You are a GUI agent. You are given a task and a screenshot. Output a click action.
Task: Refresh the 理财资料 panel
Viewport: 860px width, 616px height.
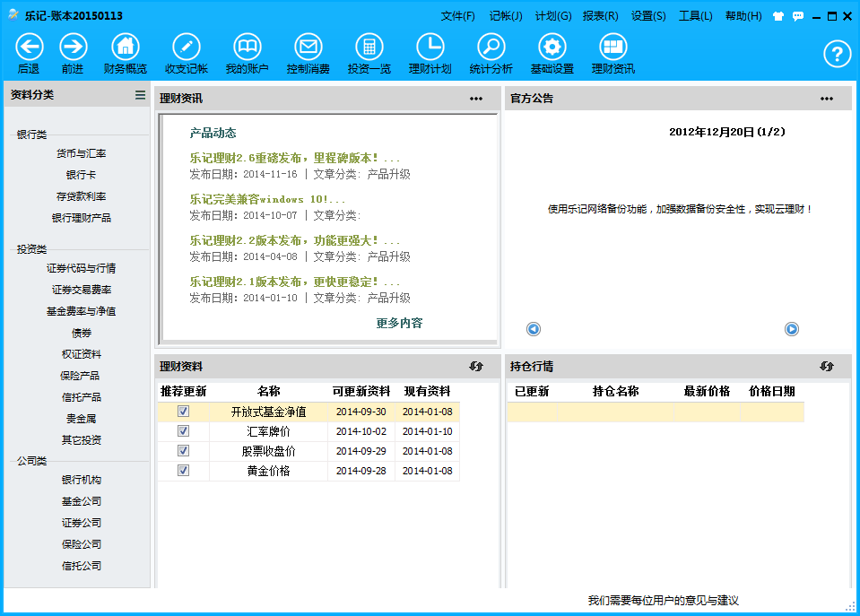point(476,366)
